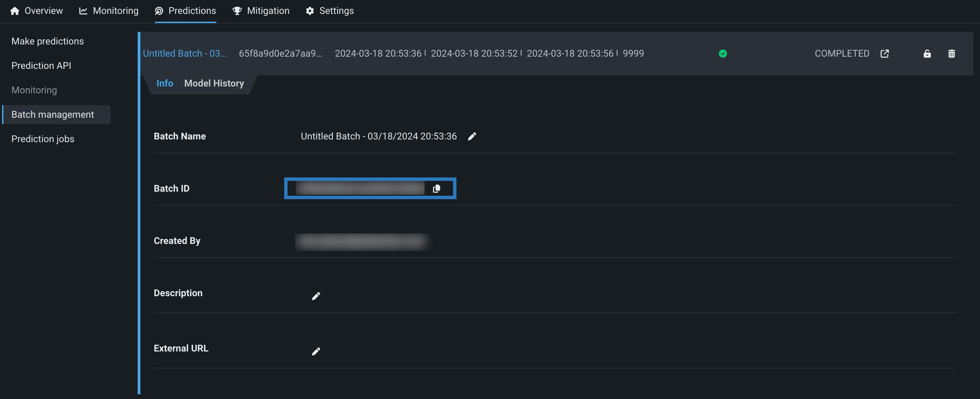Select the Predictions tab
Viewport: 980px width, 399px height.
[x=185, y=11]
